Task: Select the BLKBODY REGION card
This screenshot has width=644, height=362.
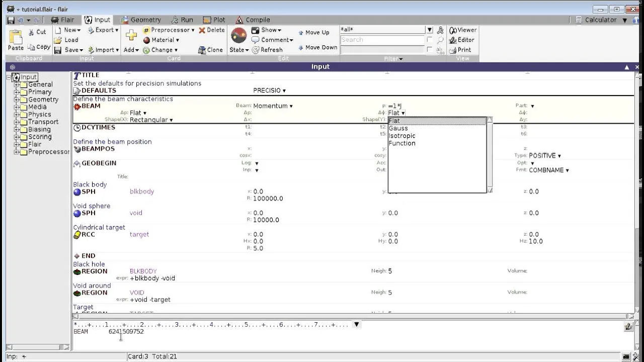Action: pos(91,271)
